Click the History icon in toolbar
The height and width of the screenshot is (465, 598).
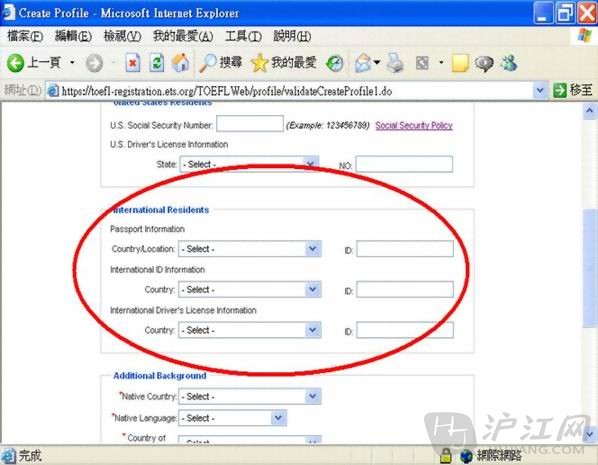click(x=335, y=63)
